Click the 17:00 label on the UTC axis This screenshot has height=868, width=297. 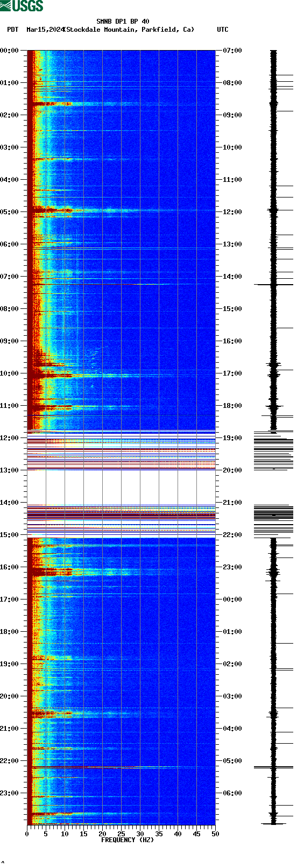232,373
